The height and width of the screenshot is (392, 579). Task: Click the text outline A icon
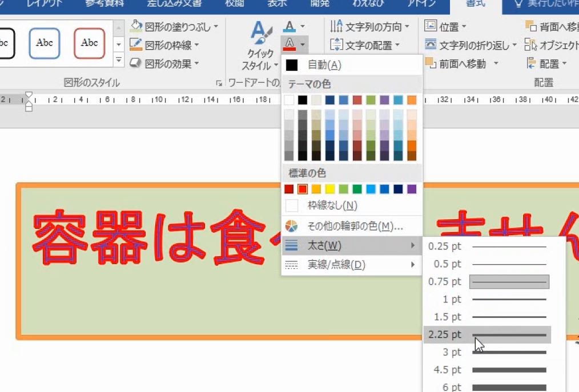pos(290,45)
